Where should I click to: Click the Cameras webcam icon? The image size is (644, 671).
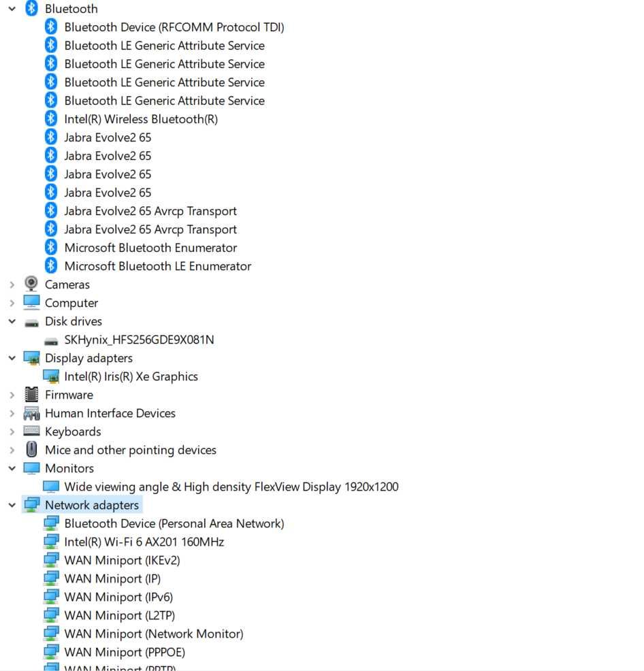tap(31, 284)
